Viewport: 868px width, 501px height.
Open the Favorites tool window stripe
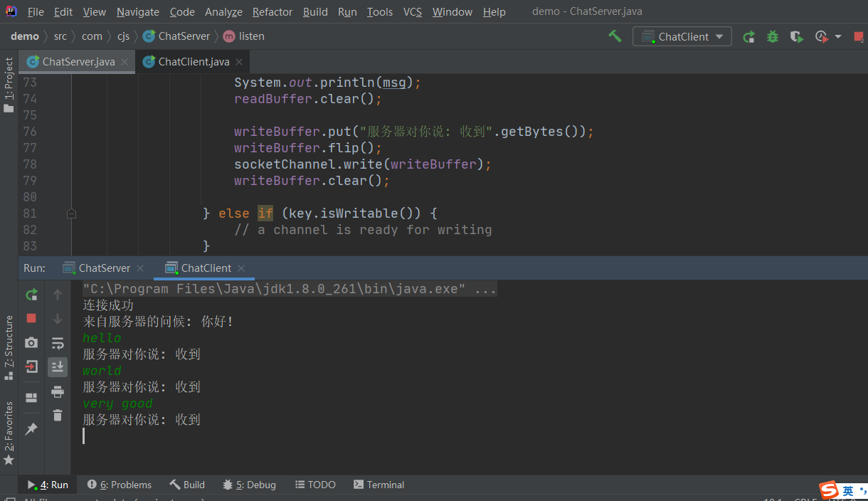point(9,433)
